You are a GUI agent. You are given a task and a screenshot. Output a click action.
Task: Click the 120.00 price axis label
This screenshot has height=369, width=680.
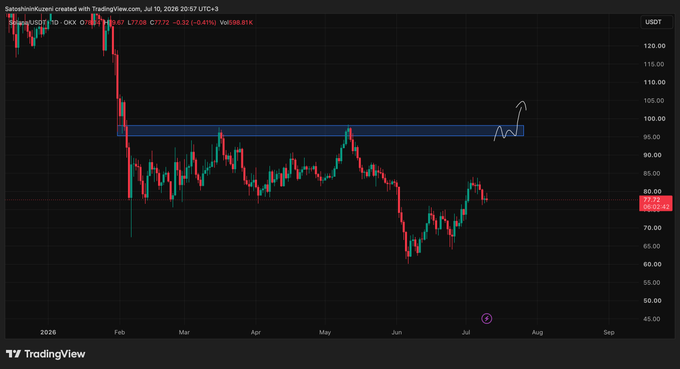(x=654, y=46)
